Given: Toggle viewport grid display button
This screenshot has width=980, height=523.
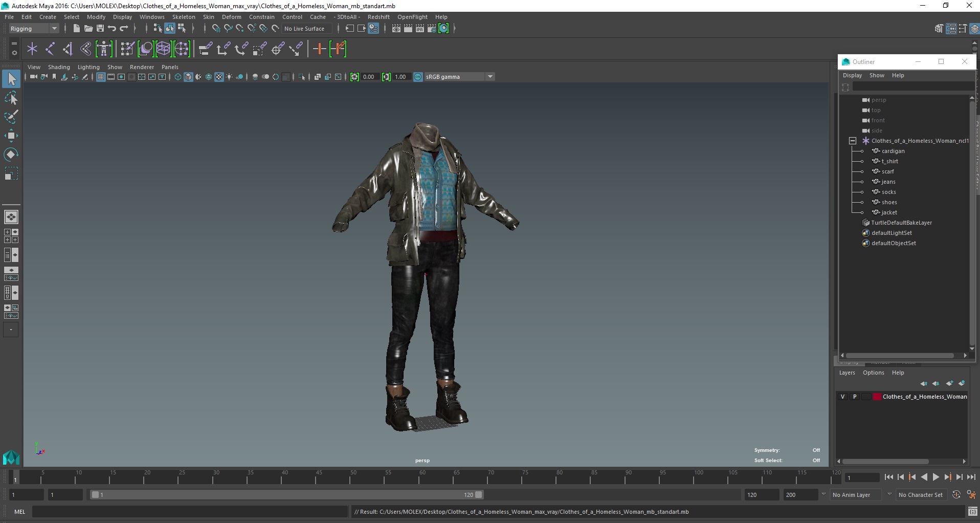Looking at the screenshot, I should point(101,77).
